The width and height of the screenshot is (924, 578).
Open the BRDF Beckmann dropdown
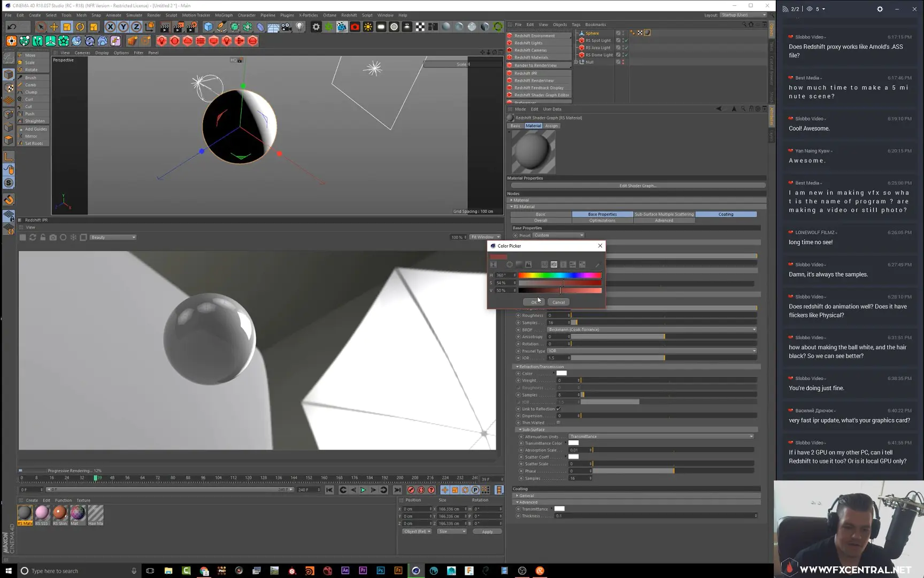tap(652, 330)
